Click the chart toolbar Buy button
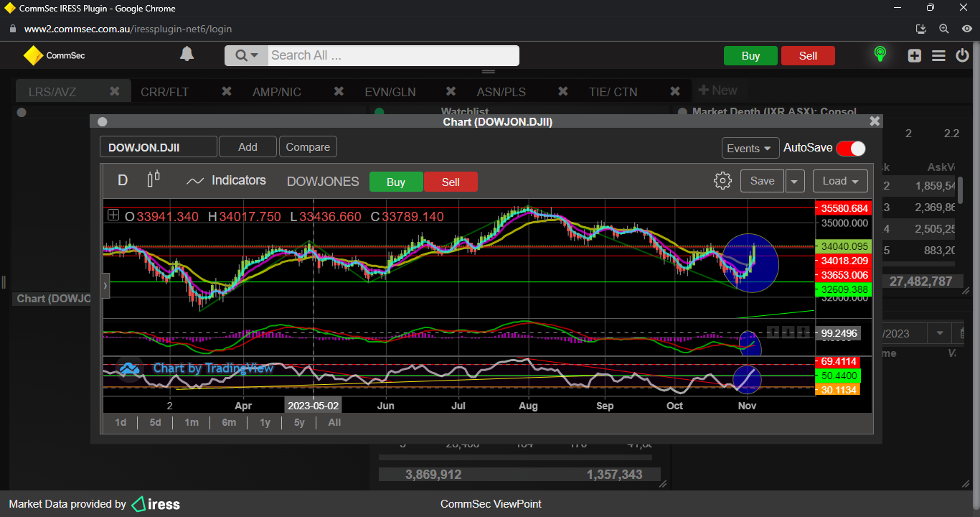The height and width of the screenshot is (517, 980). click(396, 182)
